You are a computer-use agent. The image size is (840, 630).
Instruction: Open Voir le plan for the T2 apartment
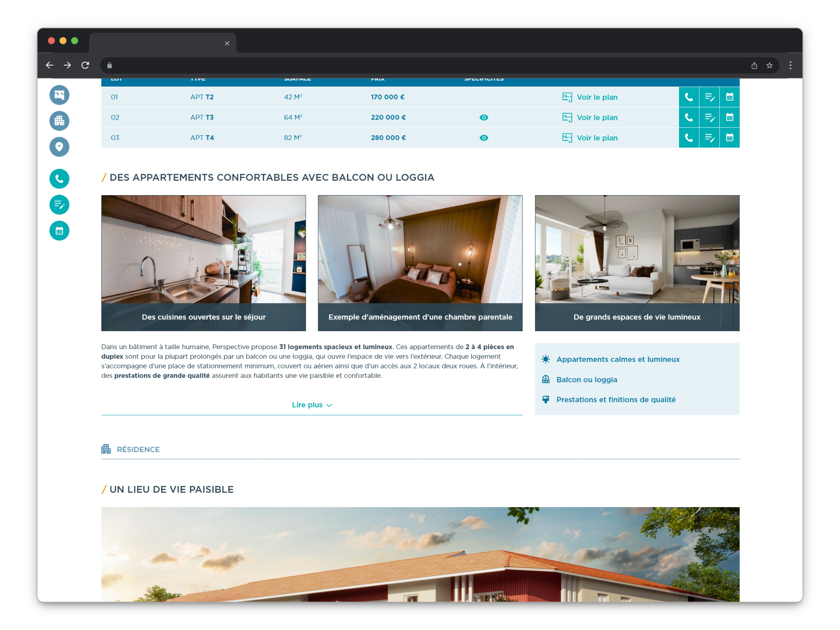pyautogui.click(x=590, y=97)
